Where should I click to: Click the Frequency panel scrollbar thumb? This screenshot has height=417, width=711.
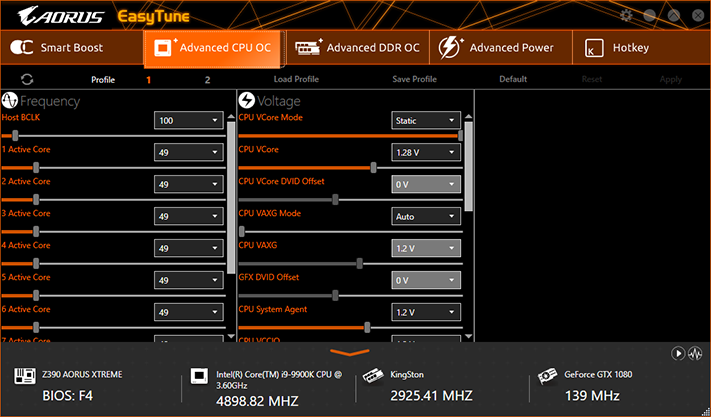[x=231, y=197]
